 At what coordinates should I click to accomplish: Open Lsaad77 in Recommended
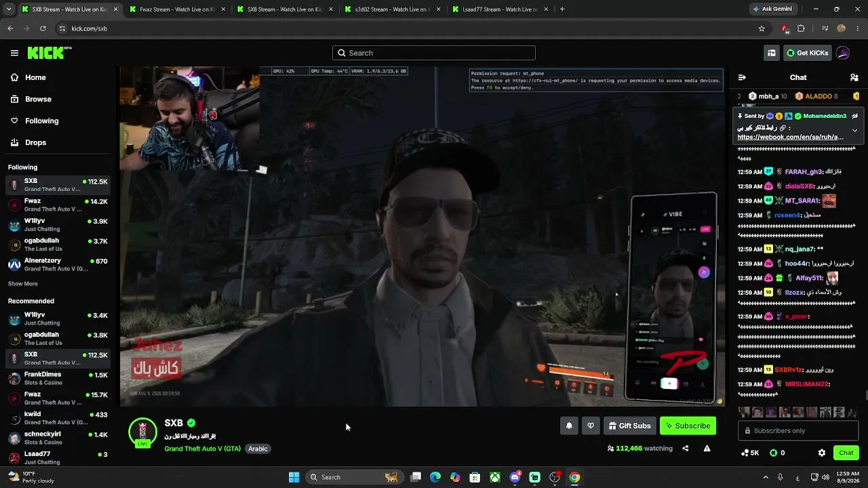(58, 457)
